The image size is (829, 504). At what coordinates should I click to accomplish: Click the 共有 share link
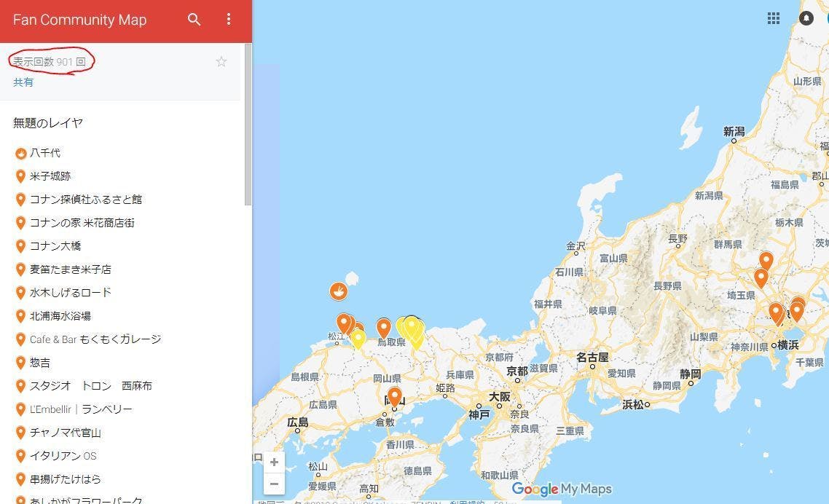23,82
